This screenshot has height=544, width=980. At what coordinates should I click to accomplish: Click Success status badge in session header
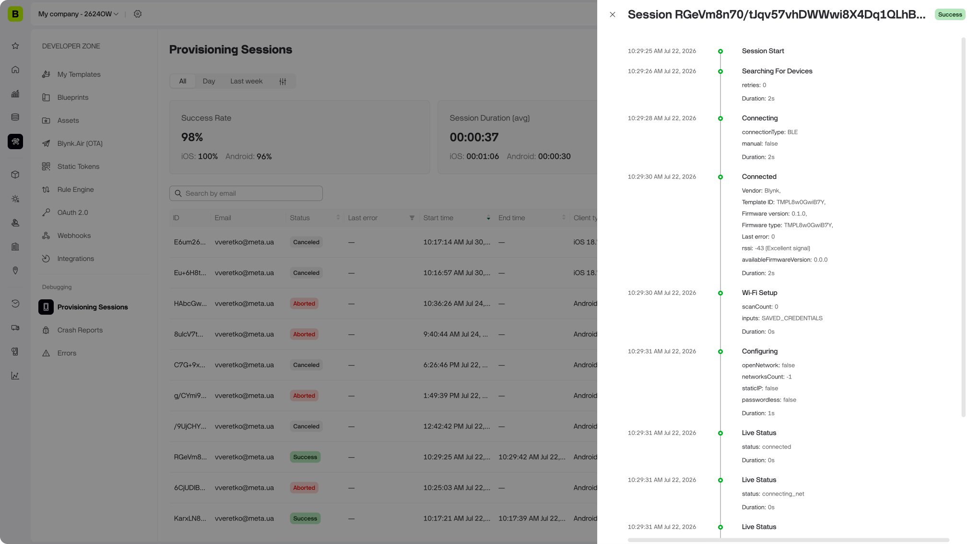click(x=950, y=14)
